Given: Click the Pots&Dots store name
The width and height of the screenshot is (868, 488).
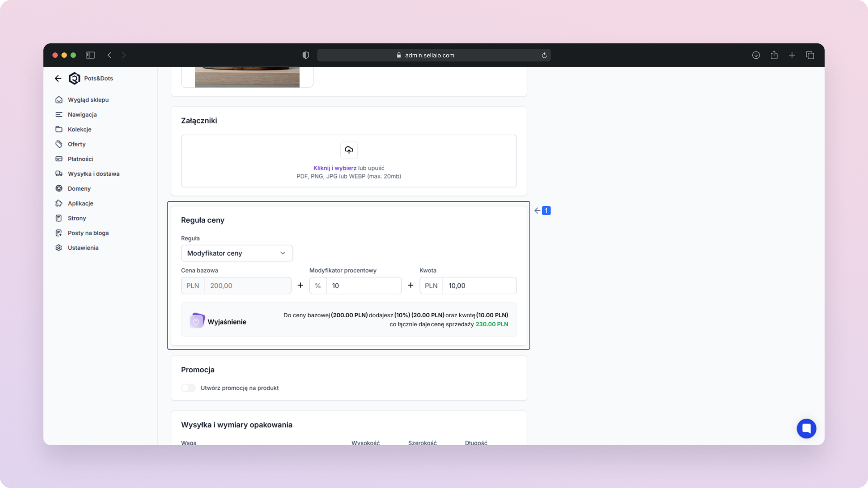Looking at the screenshot, I should pyautogui.click(x=99, y=78).
